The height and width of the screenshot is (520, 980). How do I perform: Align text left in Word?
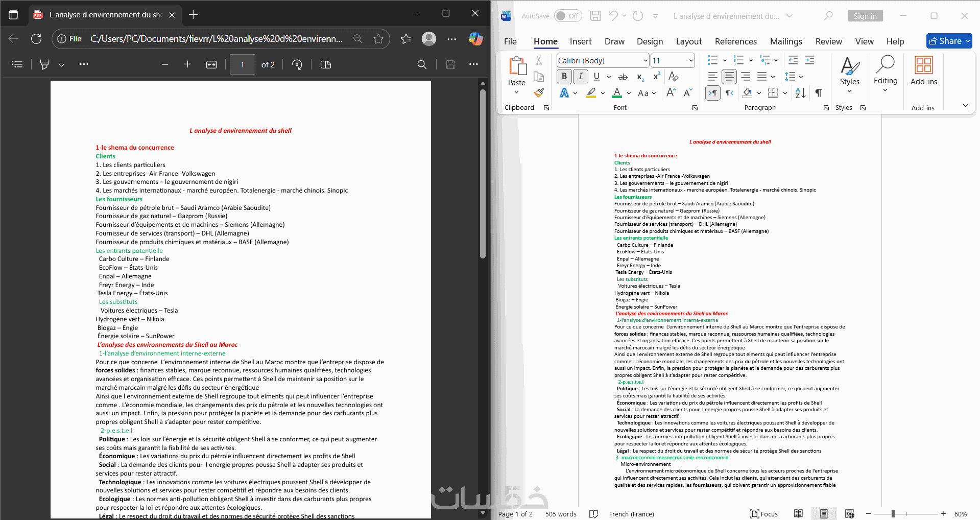(x=713, y=77)
